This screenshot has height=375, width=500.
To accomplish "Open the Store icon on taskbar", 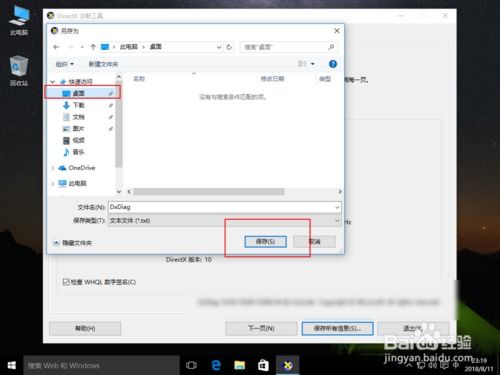I will (x=263, y=365).
